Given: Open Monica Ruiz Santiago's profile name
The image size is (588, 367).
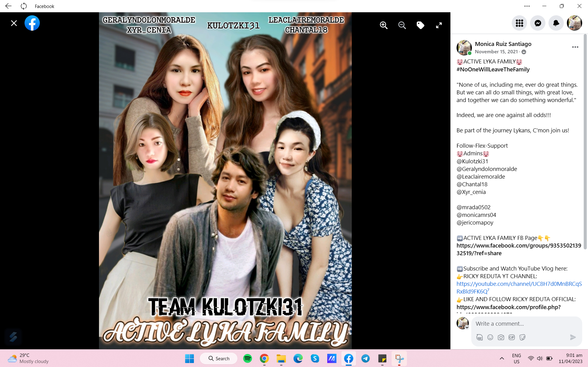Looking at the screenshot, I should tap(503, 44).
